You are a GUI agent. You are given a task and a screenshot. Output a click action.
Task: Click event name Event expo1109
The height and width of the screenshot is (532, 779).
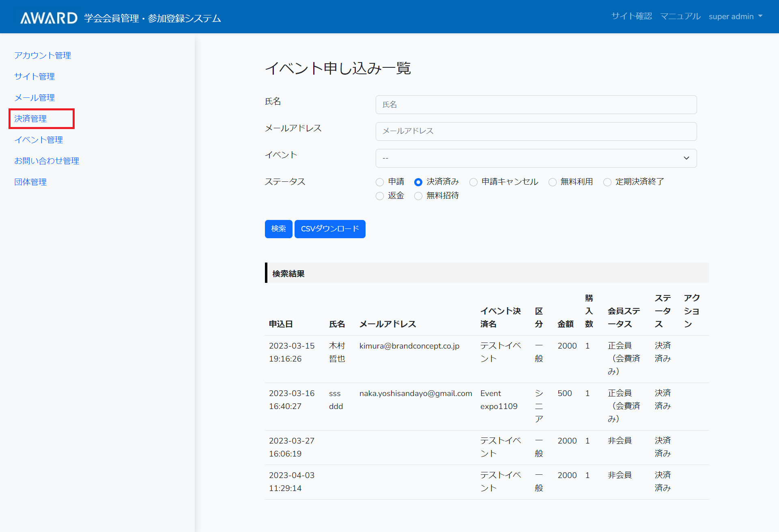[x=499, y=400]
